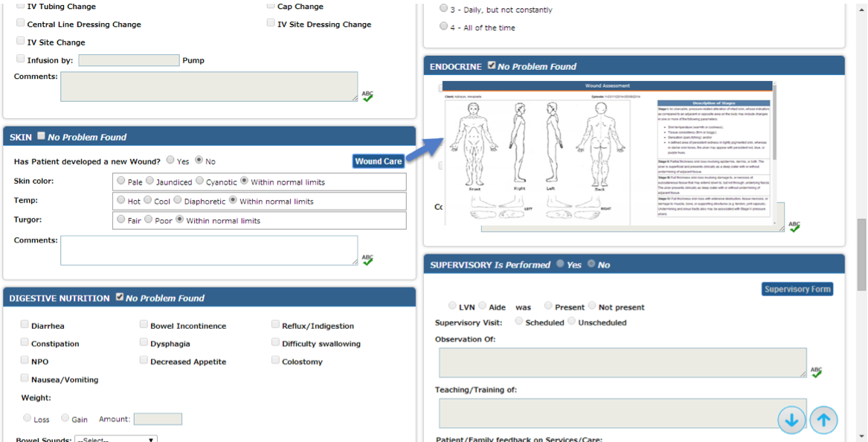Uncheck Endocrine No Problem Found checkbox
This screenshot has height=442, width=868.
(x=491, y=65)
